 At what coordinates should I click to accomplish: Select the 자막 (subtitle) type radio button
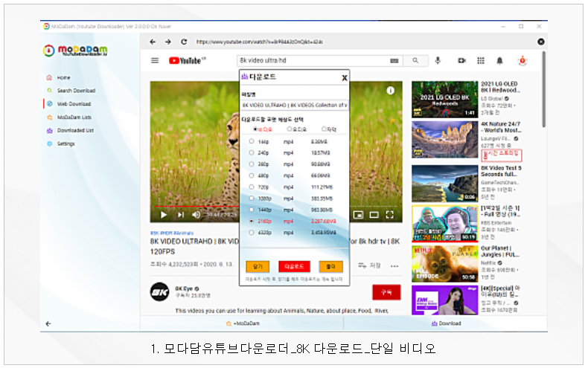click(x=324, y=129)
